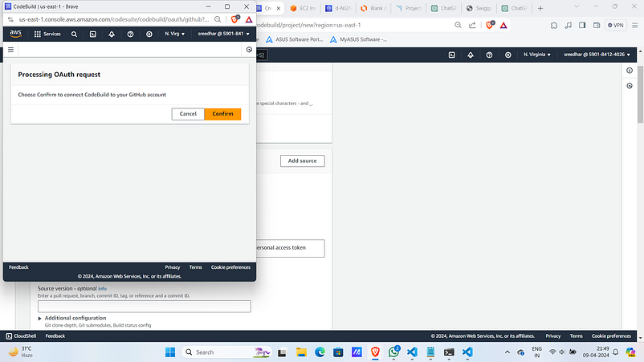This screenshot has width=644, height=362.
Task: Cancel the OAuth request
Action: click(x=188, y=114)
